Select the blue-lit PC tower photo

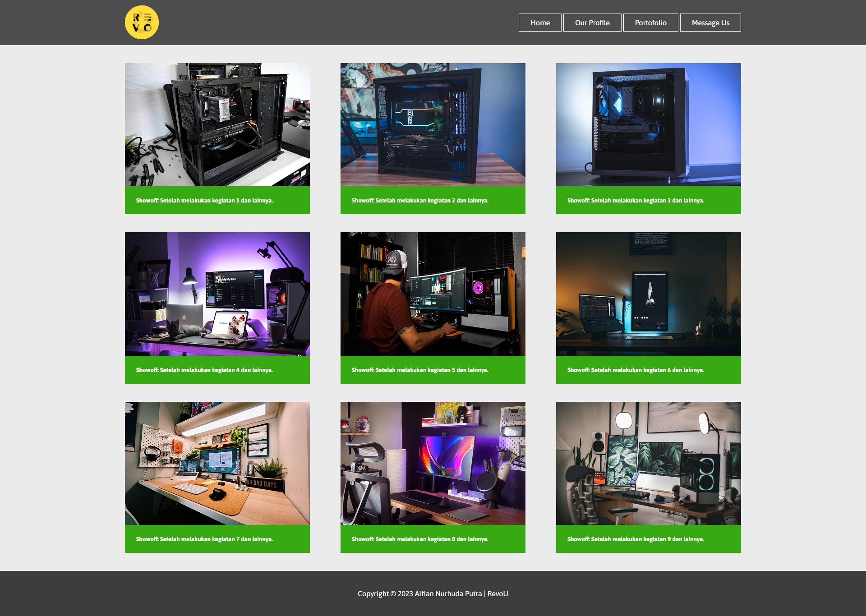[648, 124]
